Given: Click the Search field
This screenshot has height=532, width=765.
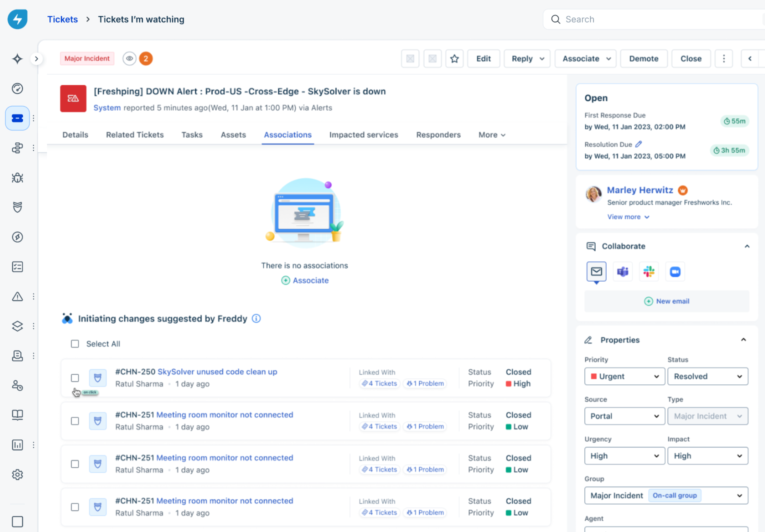Looking at the screenshot, I should tap(654, 19).
